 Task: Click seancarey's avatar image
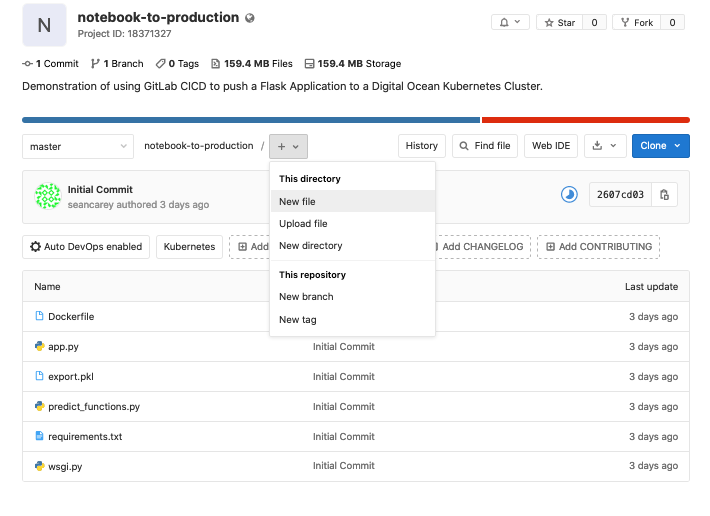point(48,196)
